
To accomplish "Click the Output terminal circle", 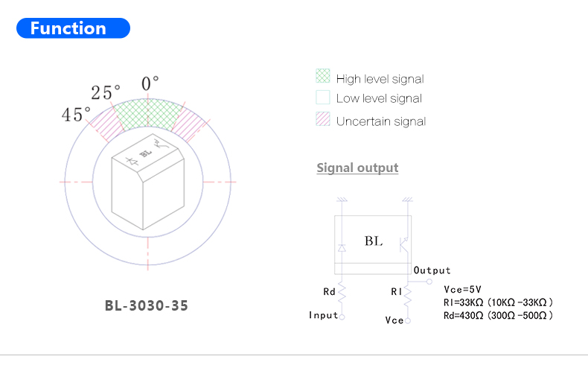I will pos(429,282).
